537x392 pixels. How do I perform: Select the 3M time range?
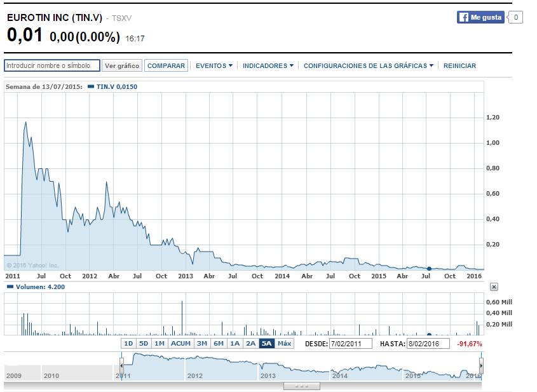tap(202, 343)
